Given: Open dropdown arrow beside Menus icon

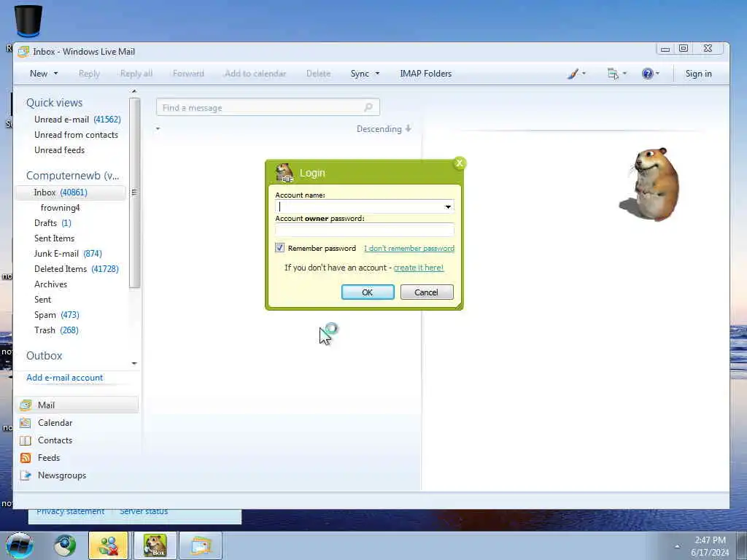Looking at the screenshot, I should coord(624,74).
